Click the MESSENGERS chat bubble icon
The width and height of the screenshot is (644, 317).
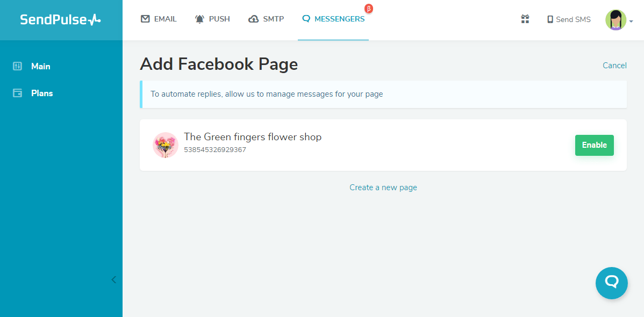point(306,18)
